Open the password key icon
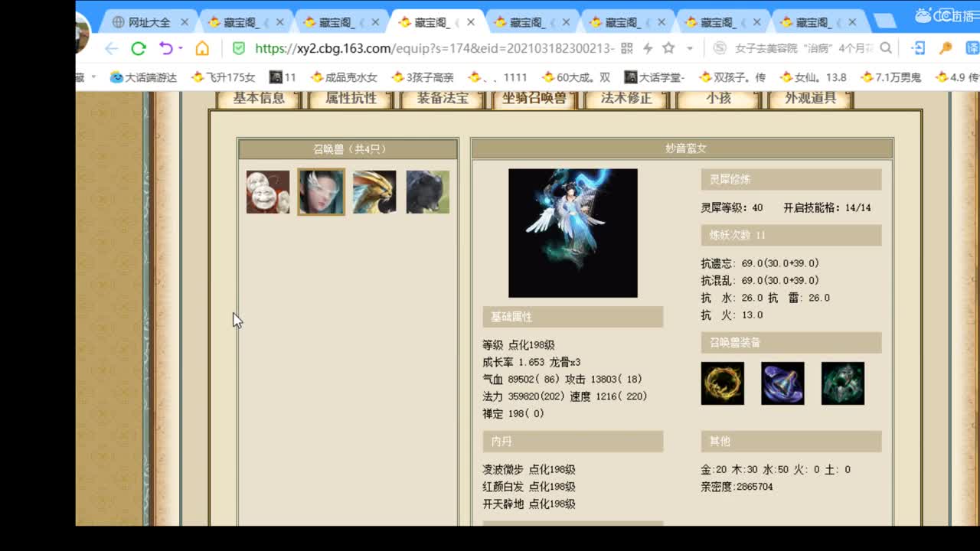 (x=944, y=48)
